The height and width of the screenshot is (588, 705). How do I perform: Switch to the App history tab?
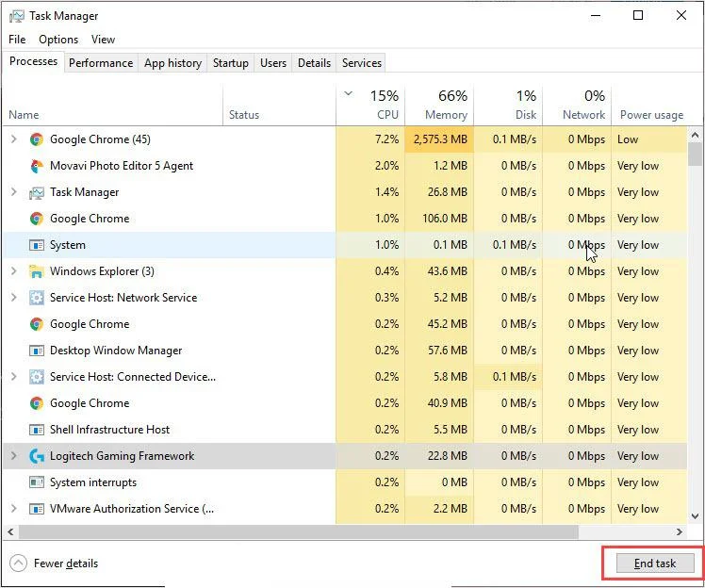coord(172,63)
